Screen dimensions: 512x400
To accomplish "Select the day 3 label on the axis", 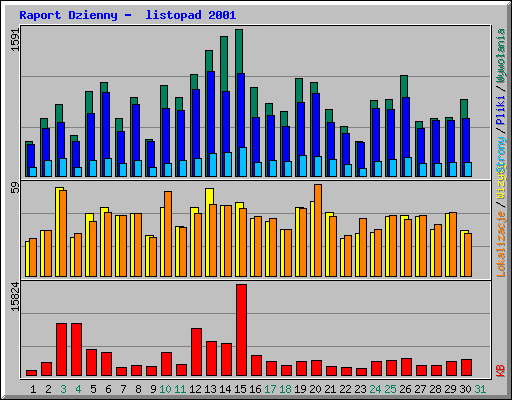I will click(63, 389).
